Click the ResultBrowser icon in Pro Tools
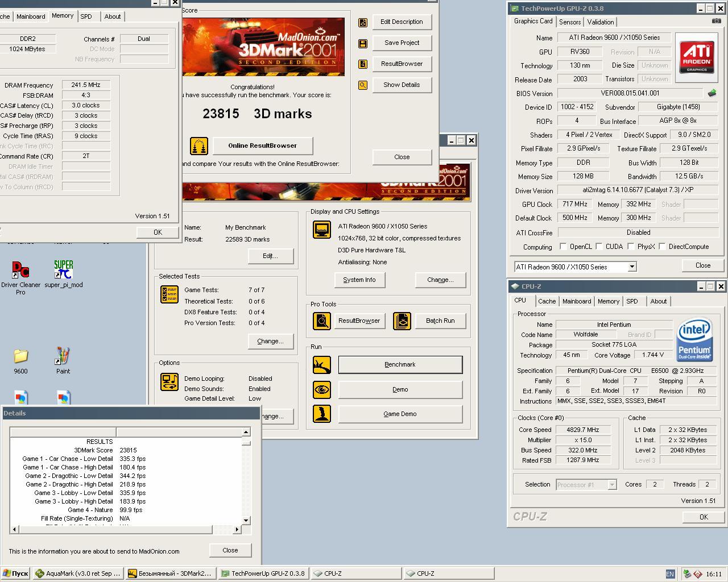The width and height of the screenshot is (728, 582). pyautogui.click(x=322, y=321)
